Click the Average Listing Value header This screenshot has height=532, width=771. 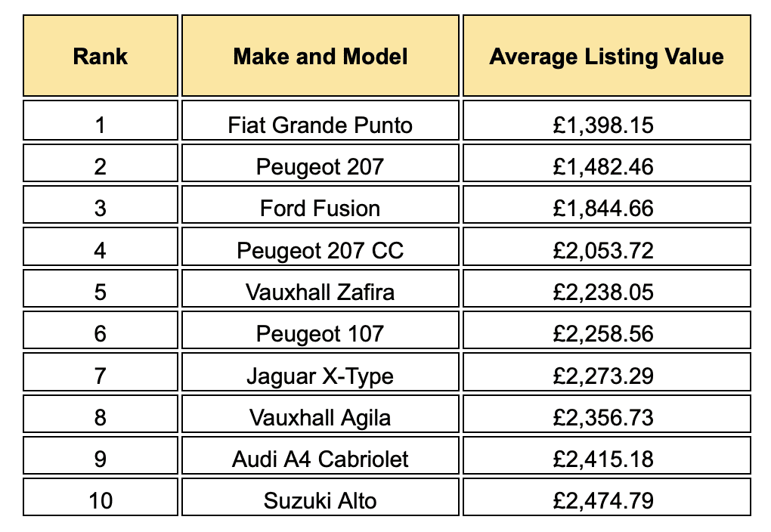tap(607, 56)
